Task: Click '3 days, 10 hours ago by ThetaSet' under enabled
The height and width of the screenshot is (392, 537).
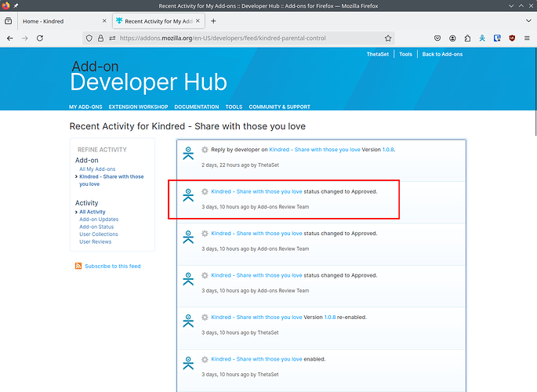Action: coord(240,375)
